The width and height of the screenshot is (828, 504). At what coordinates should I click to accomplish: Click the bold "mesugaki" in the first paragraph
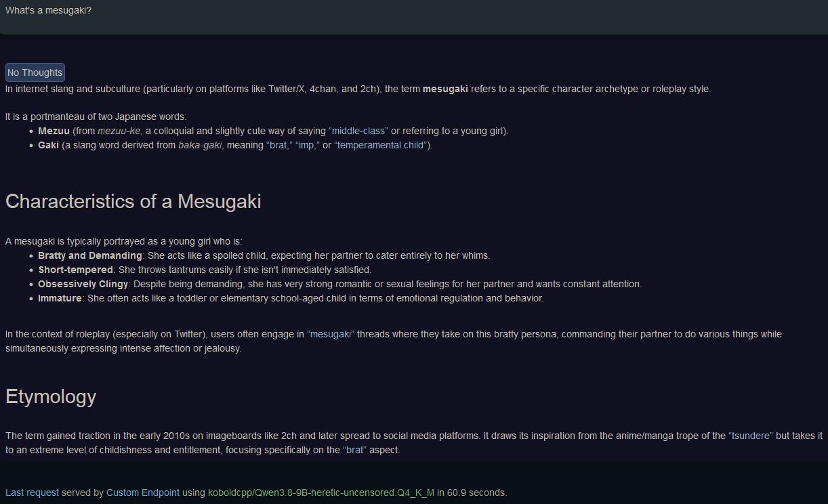(445, 89)
